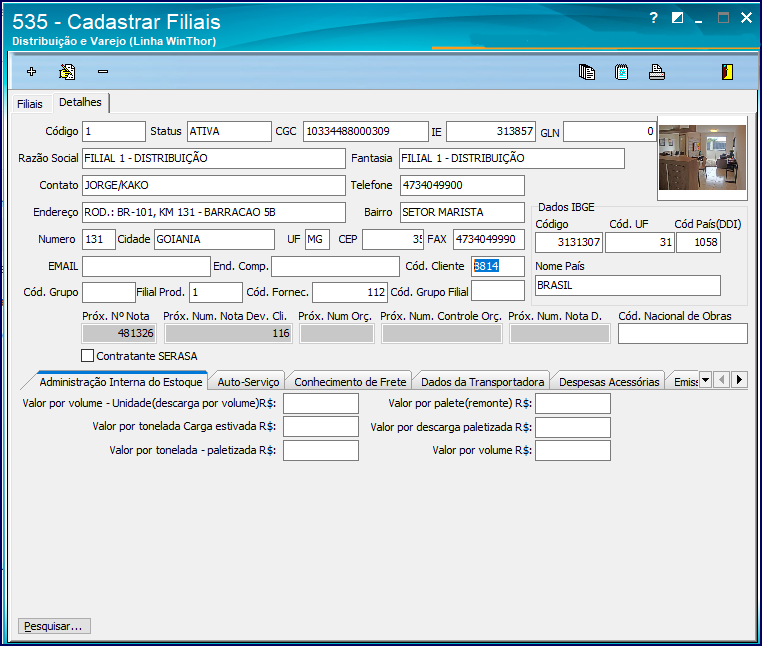Viewport: 762px width, 646px height.
Task: Click the IE field with 313857
Action: click(491, 131)
